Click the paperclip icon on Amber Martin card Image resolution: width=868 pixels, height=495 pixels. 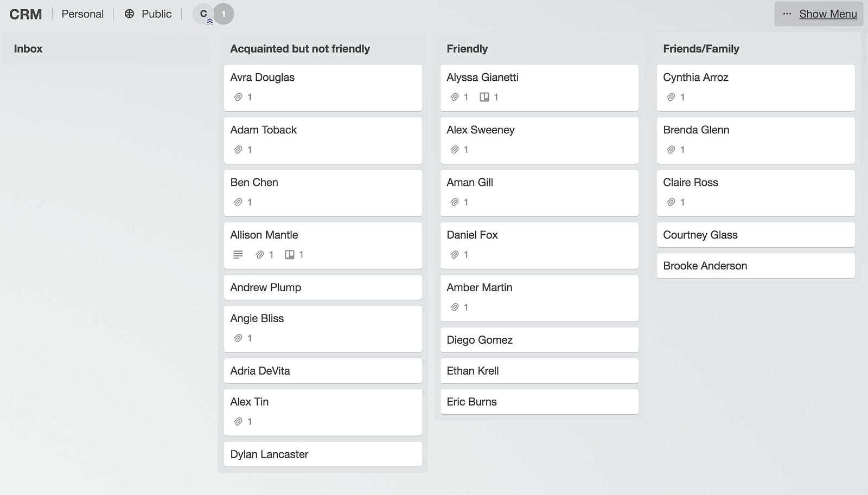pyautogui.click(x=455, y=307)
